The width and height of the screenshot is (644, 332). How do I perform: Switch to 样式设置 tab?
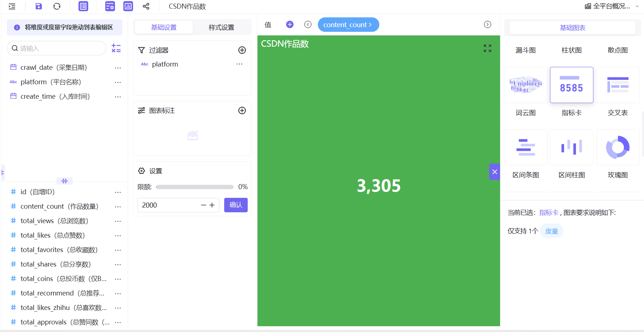coord(221,27)
